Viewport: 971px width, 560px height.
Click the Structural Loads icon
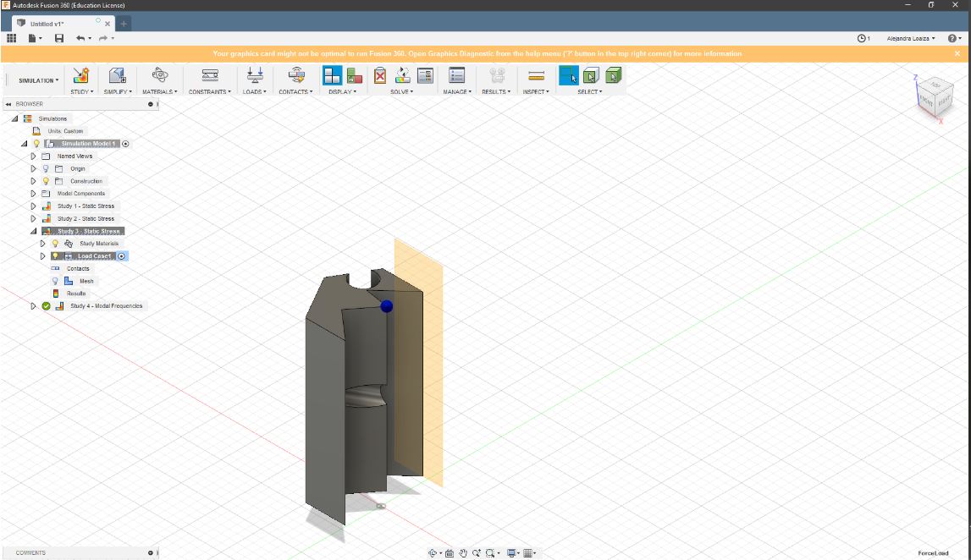[255, 75]
